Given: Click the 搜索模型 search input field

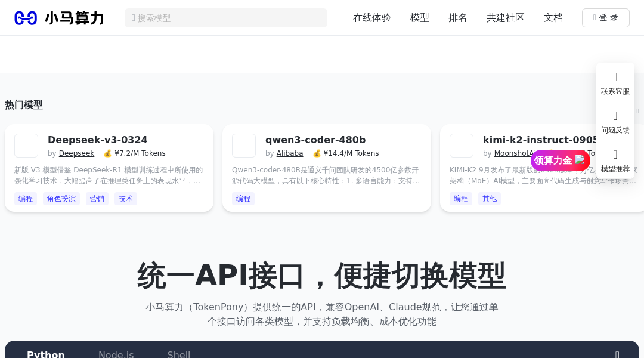Looking at the screenshot, I should click(x=225, y=18).
